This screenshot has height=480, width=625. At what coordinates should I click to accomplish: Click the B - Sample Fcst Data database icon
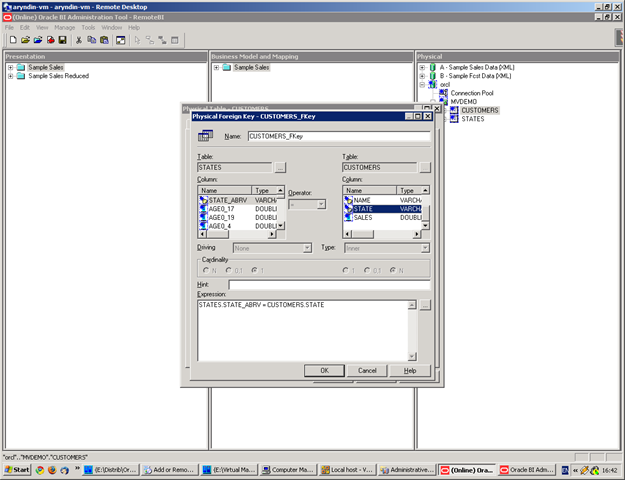point(432,76)
